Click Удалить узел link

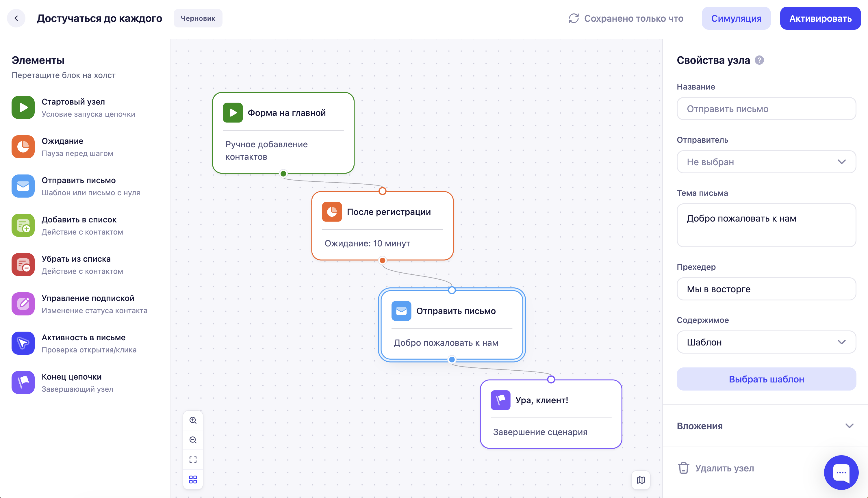[716, 468]
